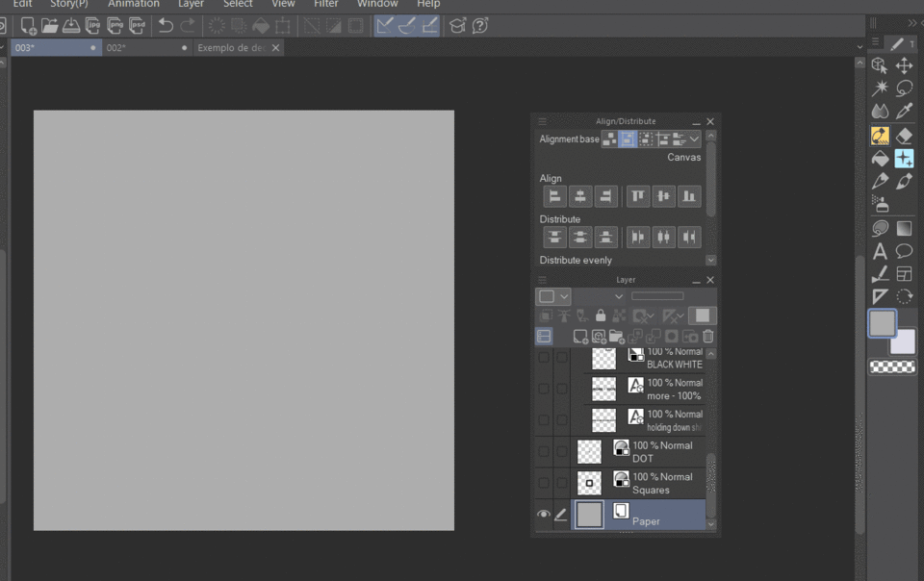Select the Move layer tool
Viewport: 924px width, 581px height.
tap(904, 65)
